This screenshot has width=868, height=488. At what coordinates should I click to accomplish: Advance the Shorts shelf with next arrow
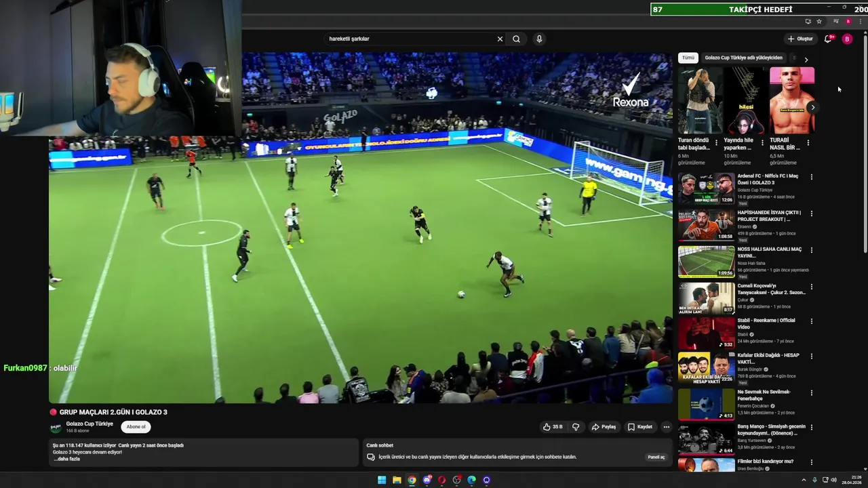(812, 107)
